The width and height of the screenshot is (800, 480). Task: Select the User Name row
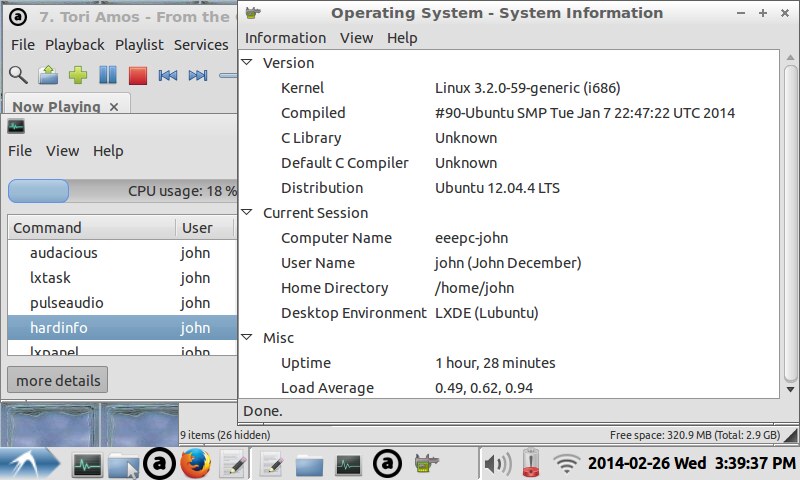[x=509, y=263]
